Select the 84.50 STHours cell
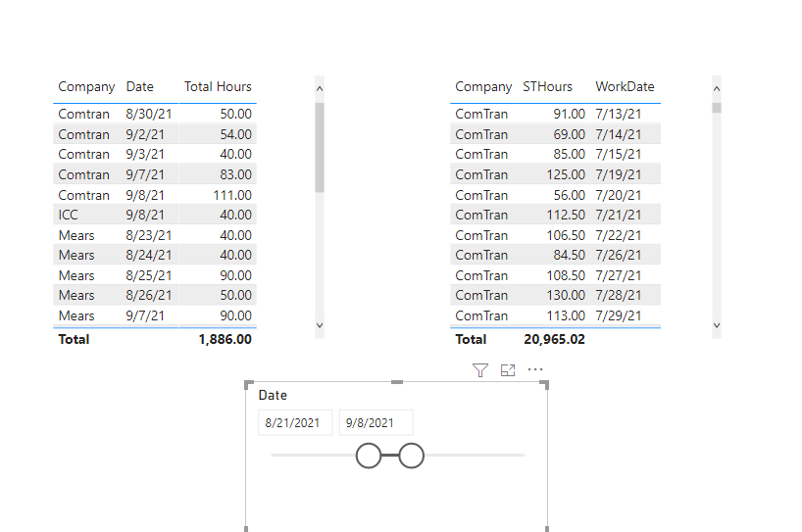The image size is (802, 532). pyautogui.click(x=570, y=255)
